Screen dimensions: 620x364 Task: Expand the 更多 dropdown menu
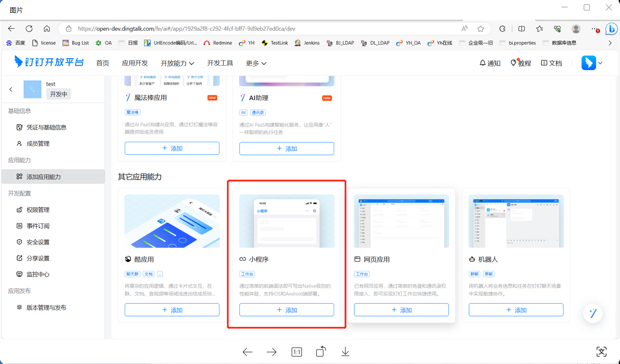click(x=256, y=63)
